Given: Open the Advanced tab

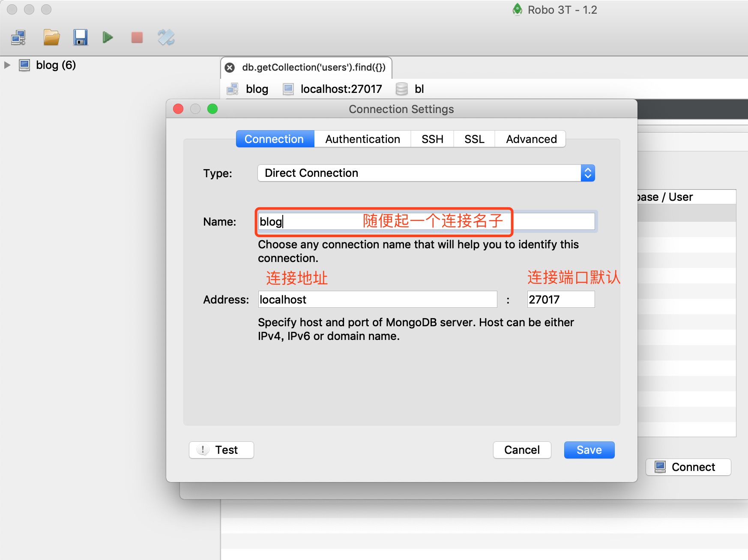Looking at the screenshot, I should pyautogui.click(x=531, y=139).
